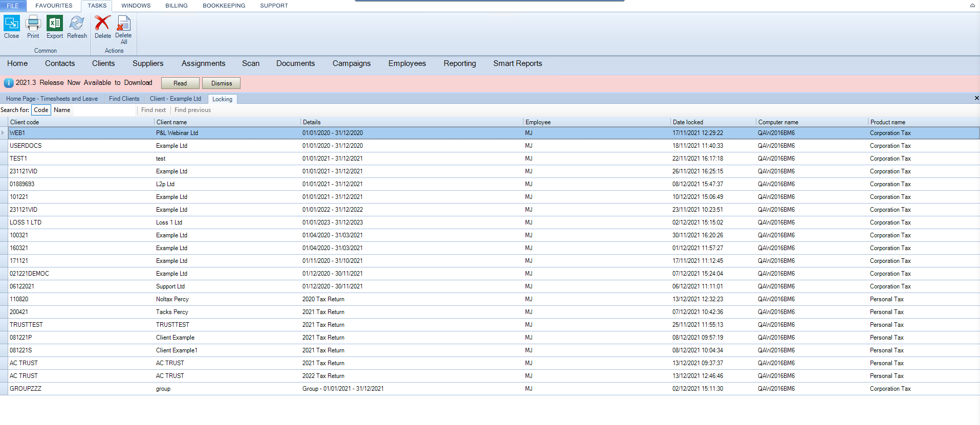Switch to Client - Example Ltd tab

[176, 99]
